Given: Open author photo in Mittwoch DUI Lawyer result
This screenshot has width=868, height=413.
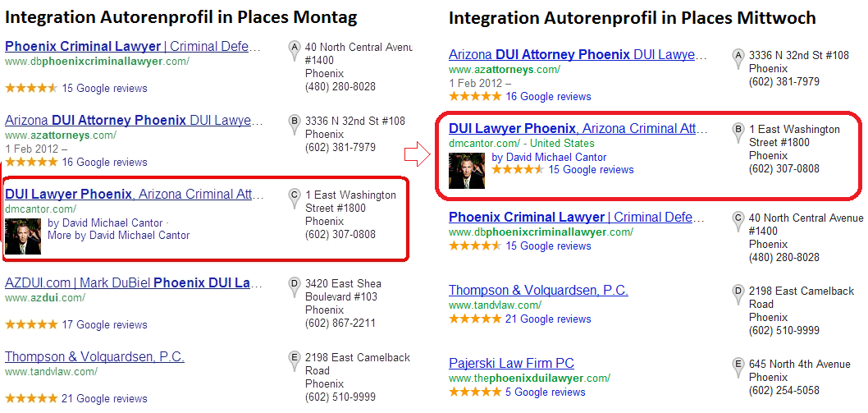Looking at the screenshot, I should click(467, 171).
